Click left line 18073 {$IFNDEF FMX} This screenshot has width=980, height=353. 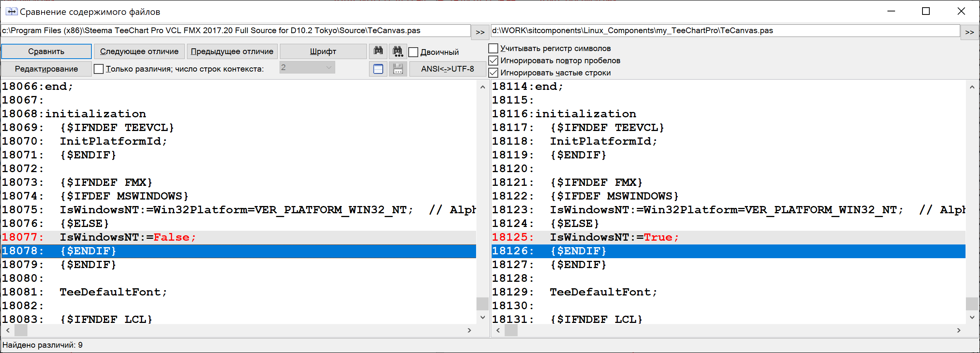pos(239,182)
